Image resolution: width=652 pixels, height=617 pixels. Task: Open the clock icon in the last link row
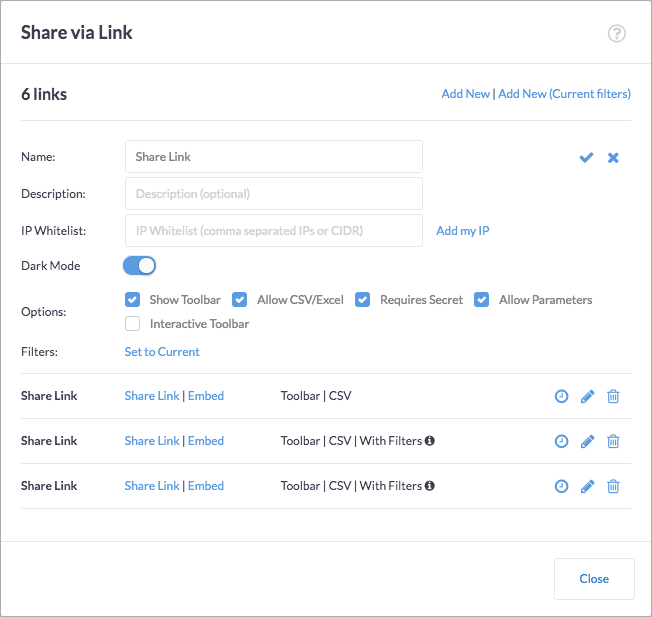561,486
